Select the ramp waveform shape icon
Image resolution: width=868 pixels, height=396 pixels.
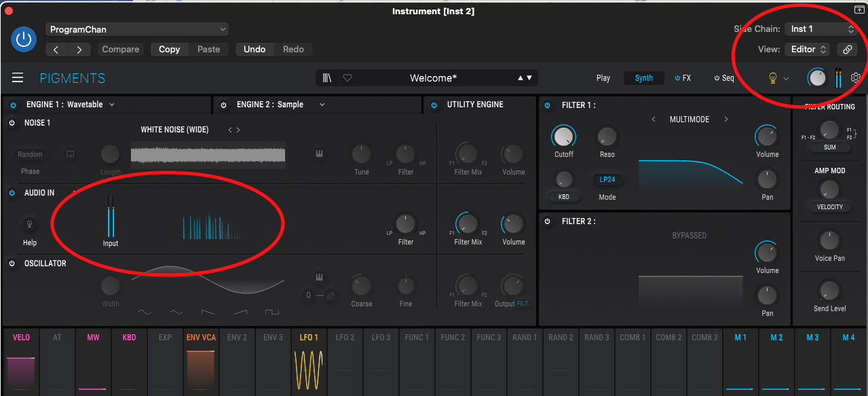pyautogui.click(x=240, y=312)
